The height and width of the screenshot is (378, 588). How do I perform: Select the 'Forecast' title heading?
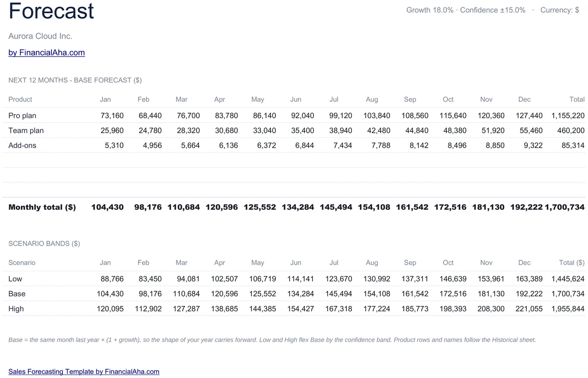(x=51, y=11)
